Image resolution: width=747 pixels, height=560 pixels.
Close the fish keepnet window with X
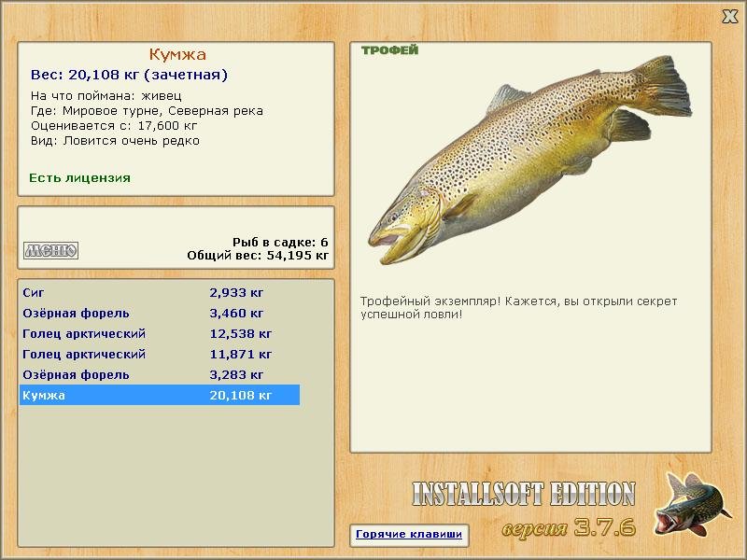(x=729, y=17)
